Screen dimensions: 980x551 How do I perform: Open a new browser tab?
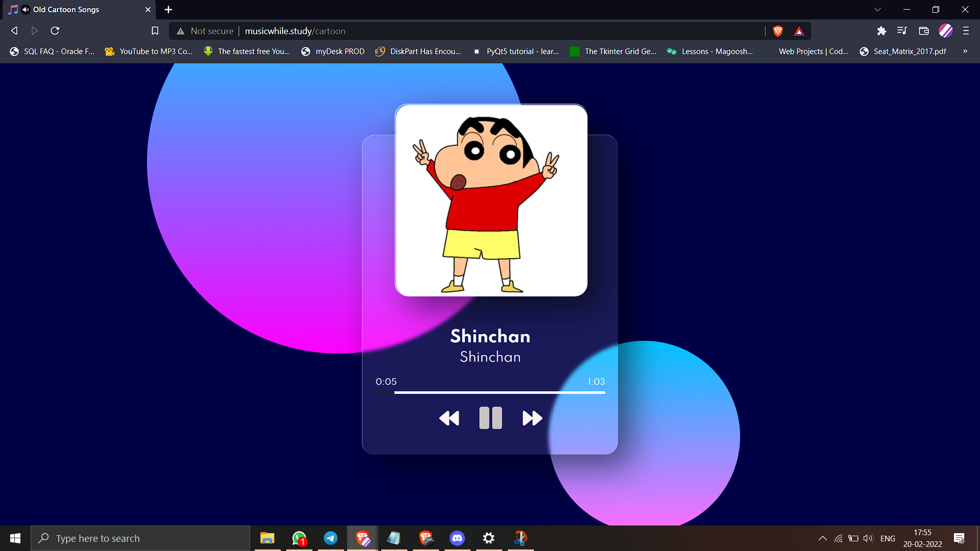[x=168, y=10]
